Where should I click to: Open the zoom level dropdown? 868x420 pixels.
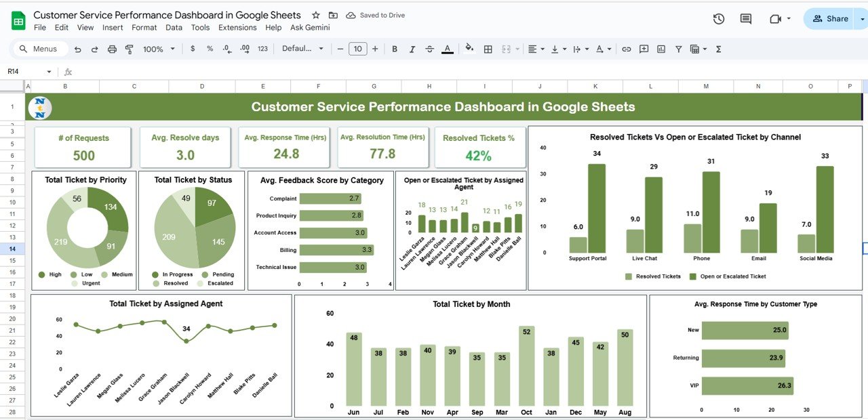coord(158,49)
